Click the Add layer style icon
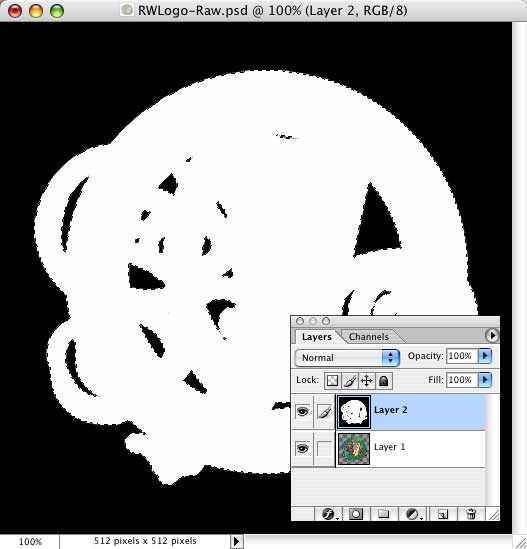527x549 pixels. pyautogui.click(x=330, y=514)
